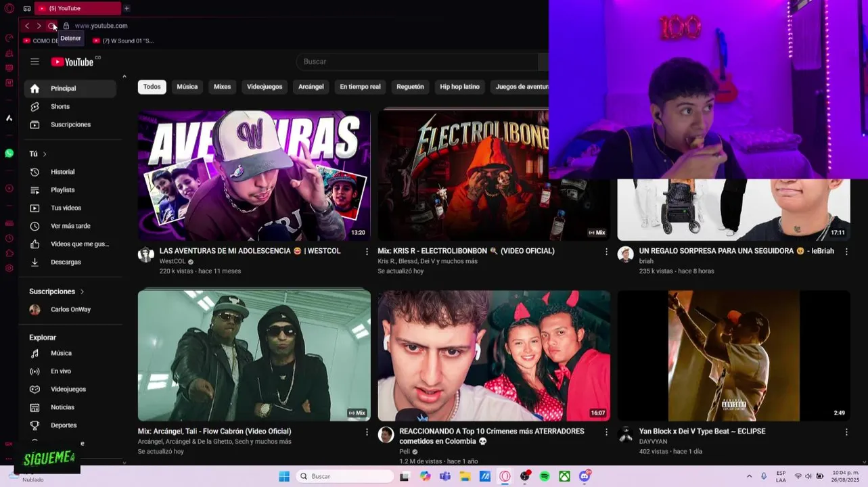Click the browser forward arrow
The image size is (868, 487).
click(x=39, y=26)
